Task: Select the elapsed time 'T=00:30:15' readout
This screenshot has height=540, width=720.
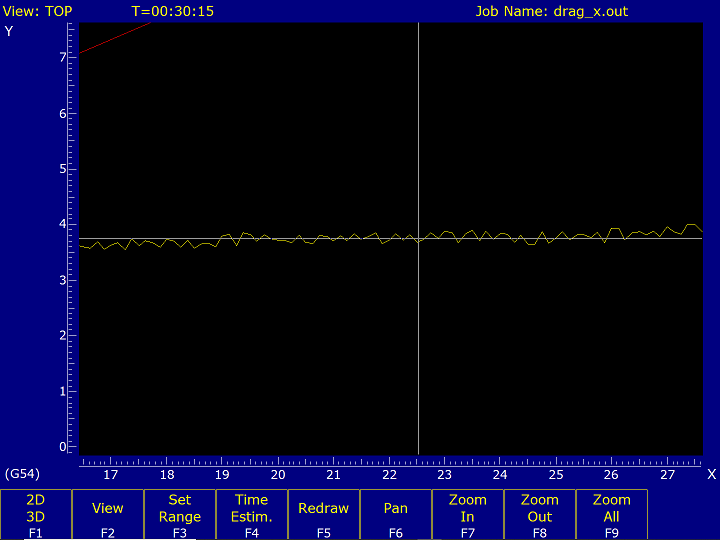Action: pos(173,11)
